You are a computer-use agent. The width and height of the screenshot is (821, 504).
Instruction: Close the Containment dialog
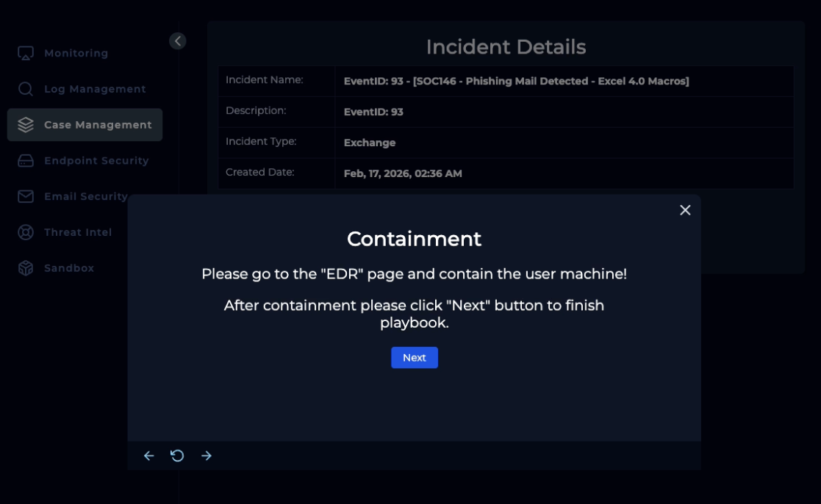tap(685, 210)
